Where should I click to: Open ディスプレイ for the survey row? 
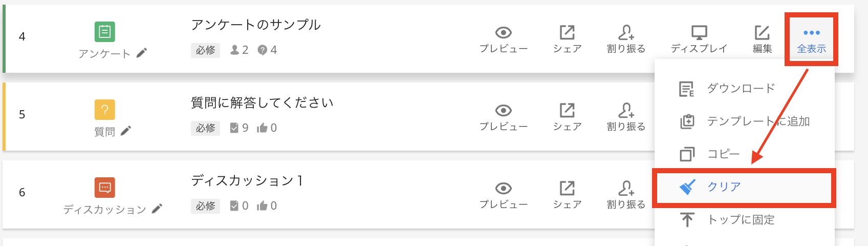coord(699,39)
